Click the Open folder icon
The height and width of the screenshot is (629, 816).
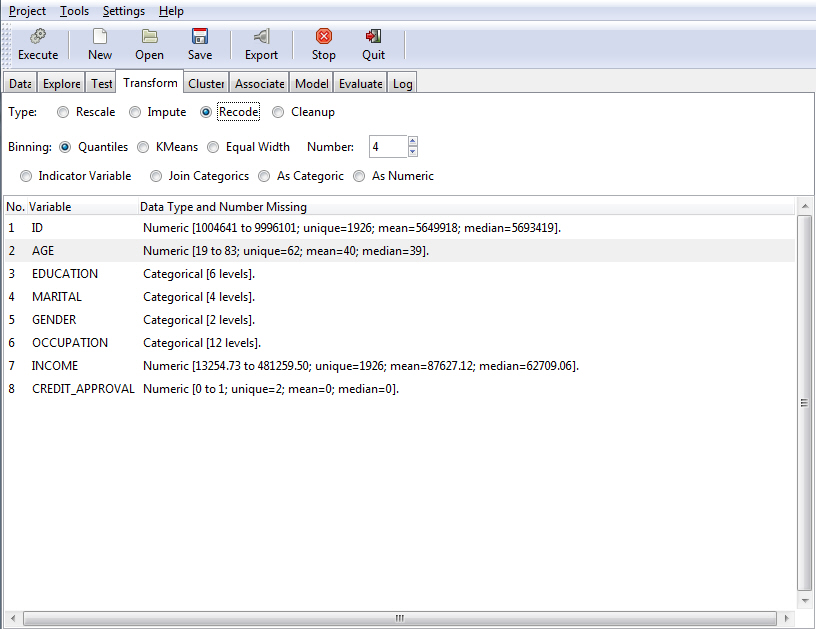click(149, 36)
